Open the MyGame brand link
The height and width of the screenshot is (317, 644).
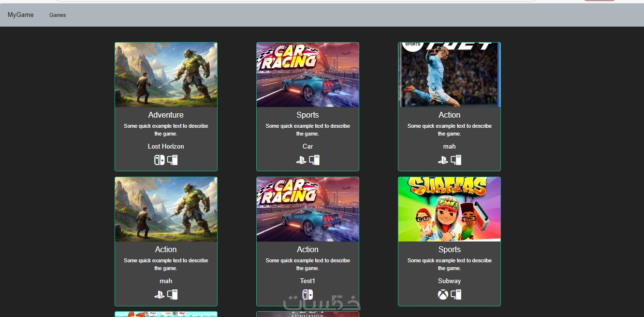tap(21, 15)
